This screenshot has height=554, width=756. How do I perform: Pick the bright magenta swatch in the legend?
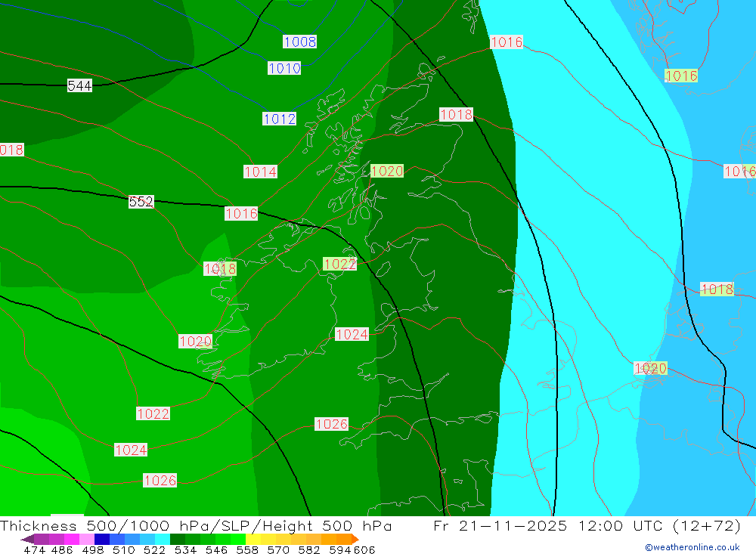pyautogui.click(x=71, y=539)
